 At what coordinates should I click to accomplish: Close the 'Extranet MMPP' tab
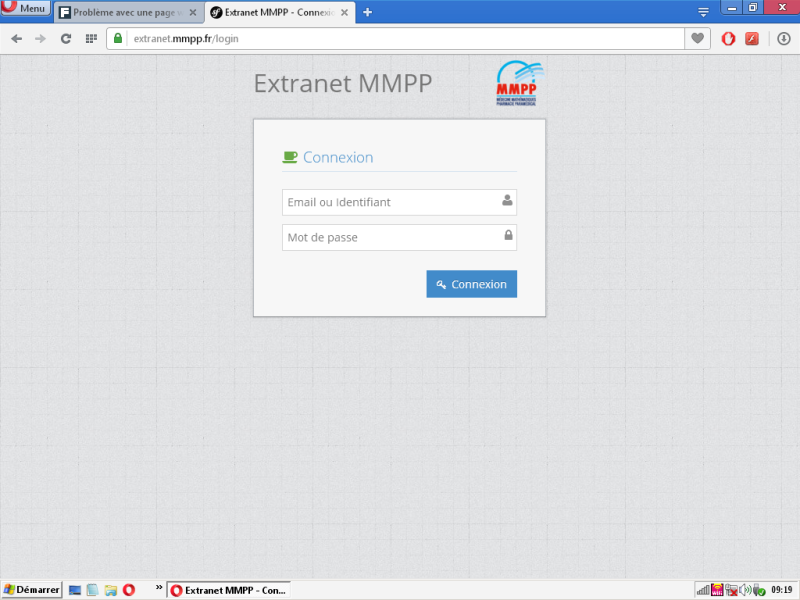pyautogui.click(x=344, y=13)
